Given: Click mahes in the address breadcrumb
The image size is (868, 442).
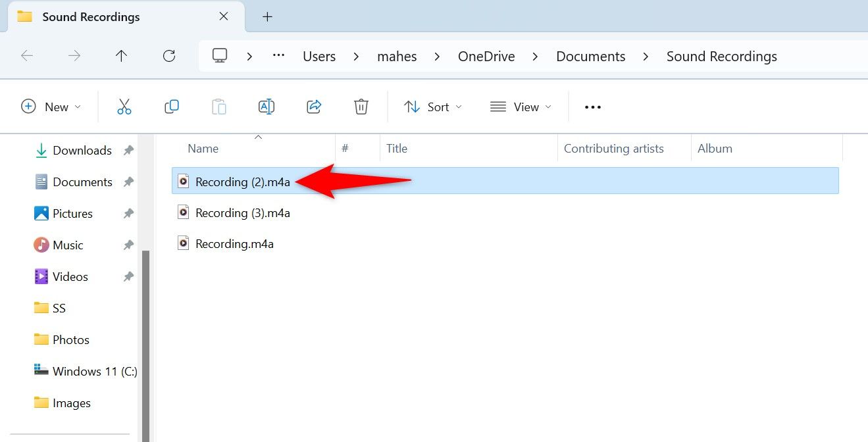Looking at the screenshot, I should click(397, 57).
